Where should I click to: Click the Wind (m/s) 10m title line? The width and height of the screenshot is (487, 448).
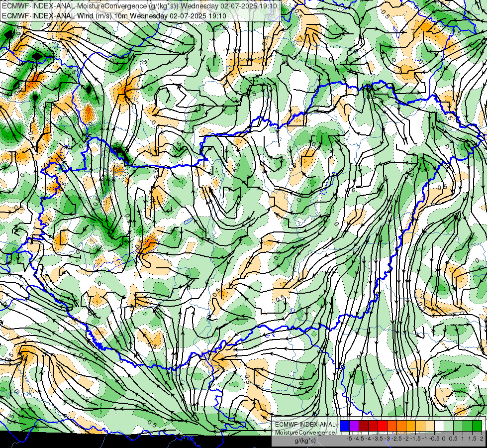[x=114, y=16]
